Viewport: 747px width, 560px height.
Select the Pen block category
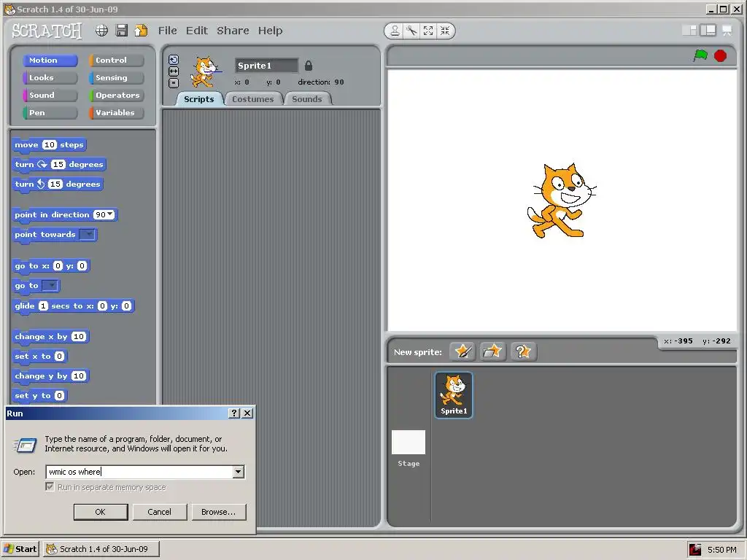click(x=50, y=113)
